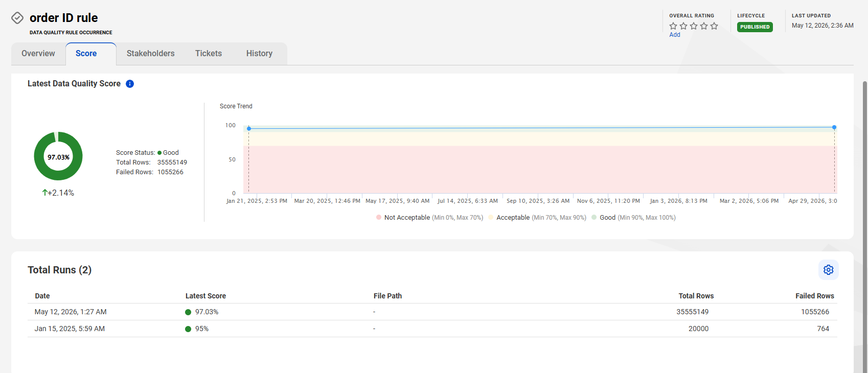
Task: Switch to the Overview tab
Action: pos(38,54)
